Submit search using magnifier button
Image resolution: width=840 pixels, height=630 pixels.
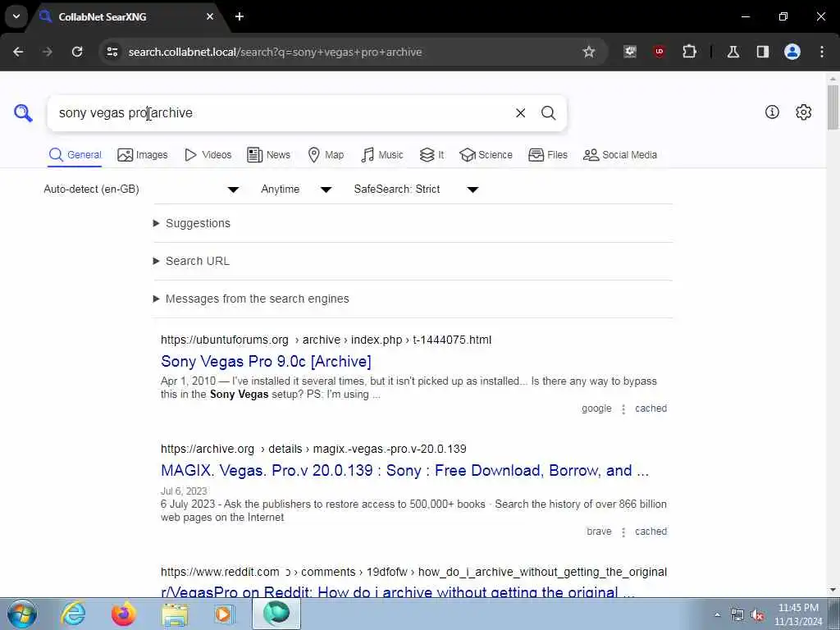click(x=548, y=113)
